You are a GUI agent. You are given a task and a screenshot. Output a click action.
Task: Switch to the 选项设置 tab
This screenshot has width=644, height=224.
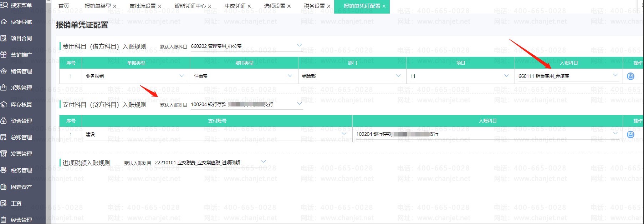[x=275, y=6]
